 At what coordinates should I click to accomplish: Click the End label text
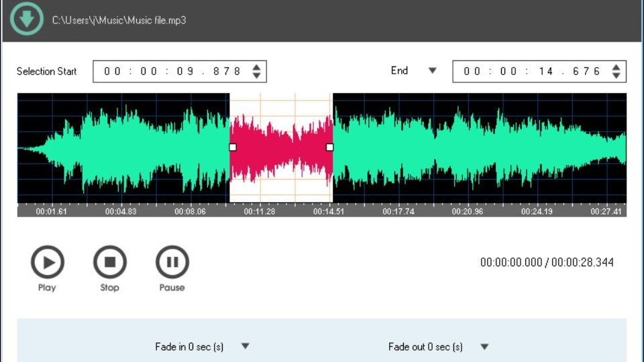click(399, 70)
